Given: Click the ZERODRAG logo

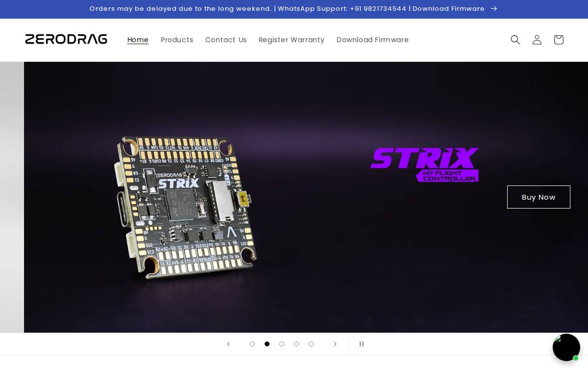Looking at the screenshot, I should point(66,39).
